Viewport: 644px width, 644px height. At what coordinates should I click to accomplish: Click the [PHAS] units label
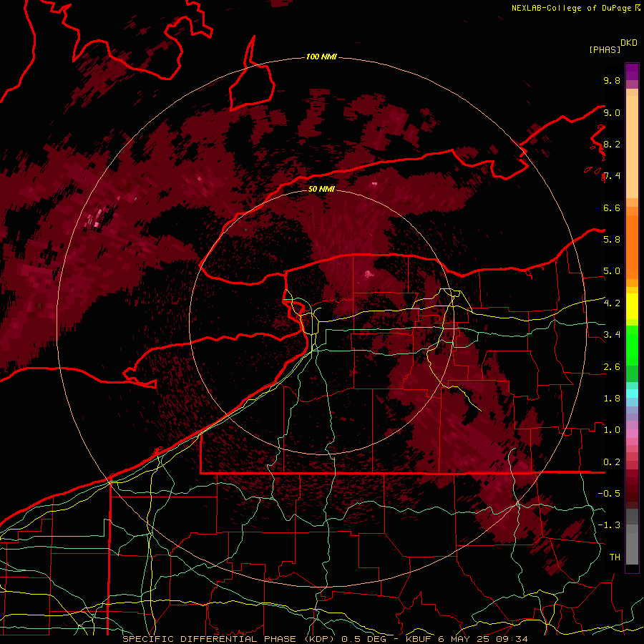[605, 49]
